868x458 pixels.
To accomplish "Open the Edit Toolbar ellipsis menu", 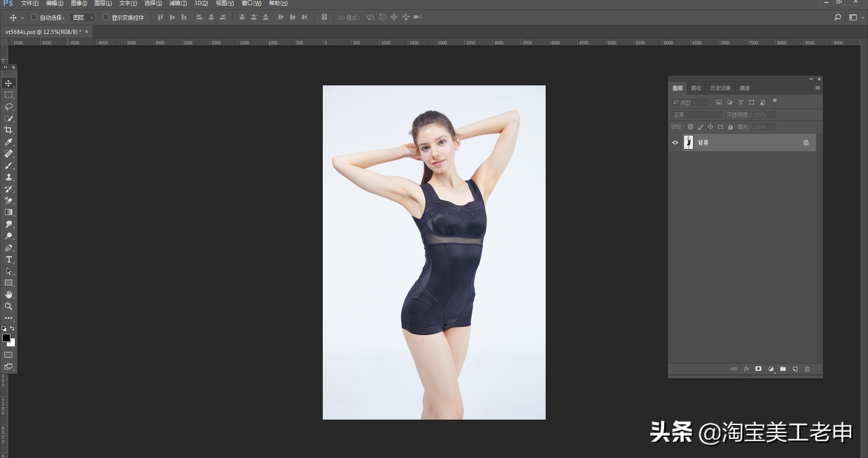I will tap(9, 318).
